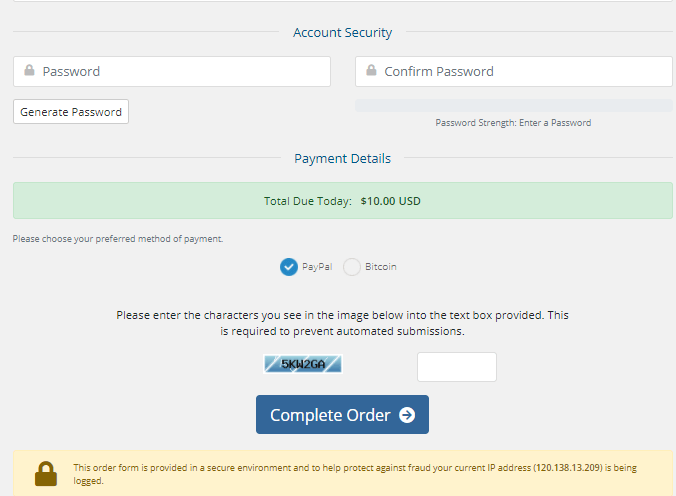Click the Total Due Today green banner
The image size is (676, 496).
click(343, 201)
